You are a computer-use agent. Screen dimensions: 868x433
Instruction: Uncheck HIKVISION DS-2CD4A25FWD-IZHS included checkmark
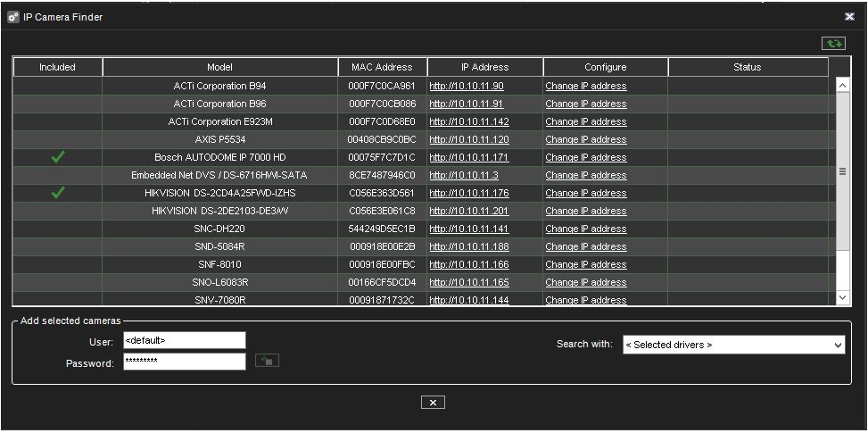(58, 193)
